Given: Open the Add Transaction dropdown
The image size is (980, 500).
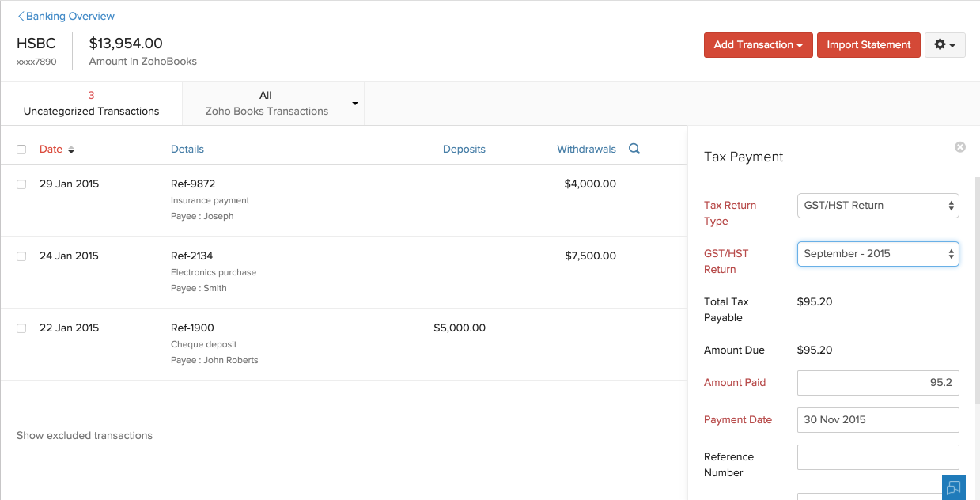Looking at the screenshot, I should [758, 45].
